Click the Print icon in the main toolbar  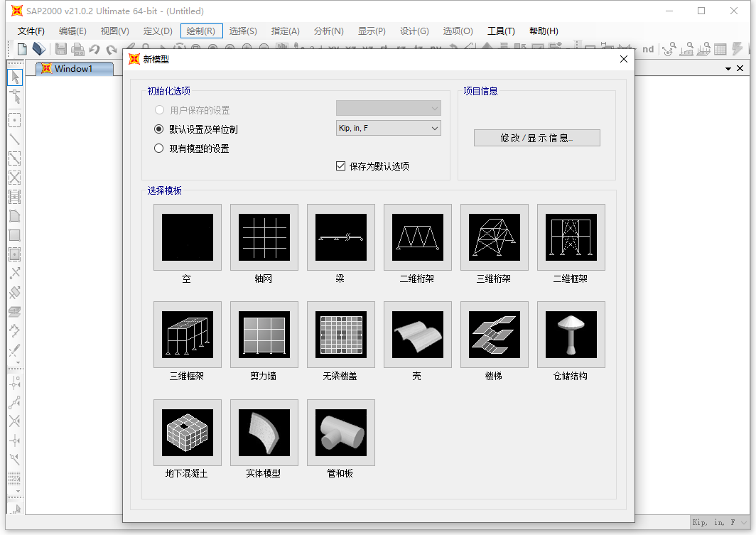click(x=77, y=49)
